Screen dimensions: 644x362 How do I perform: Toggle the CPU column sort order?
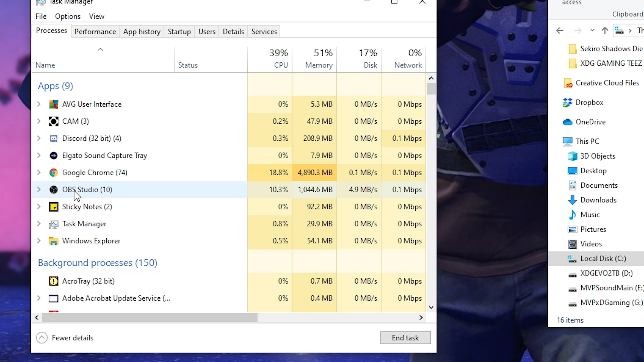click(x=281, y=65)
